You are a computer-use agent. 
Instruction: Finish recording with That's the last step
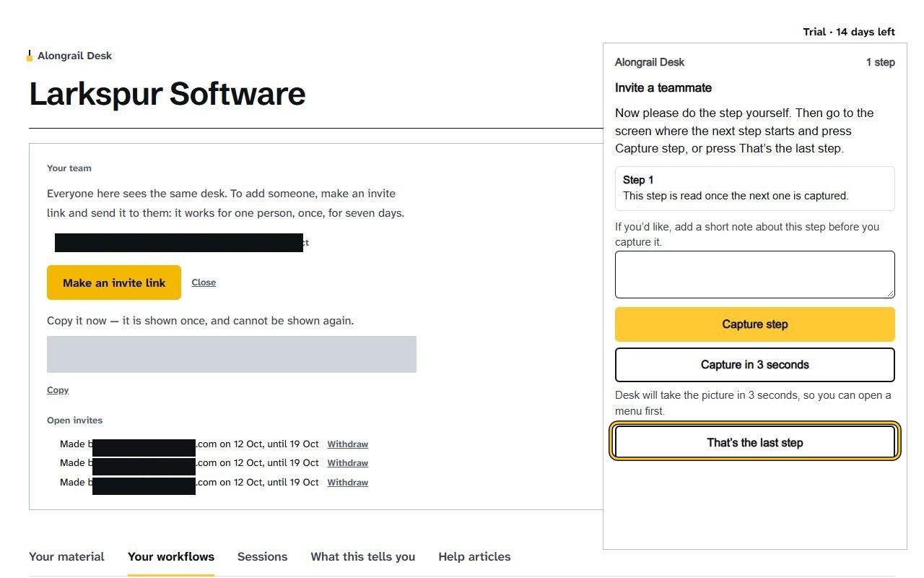point(755,443)
